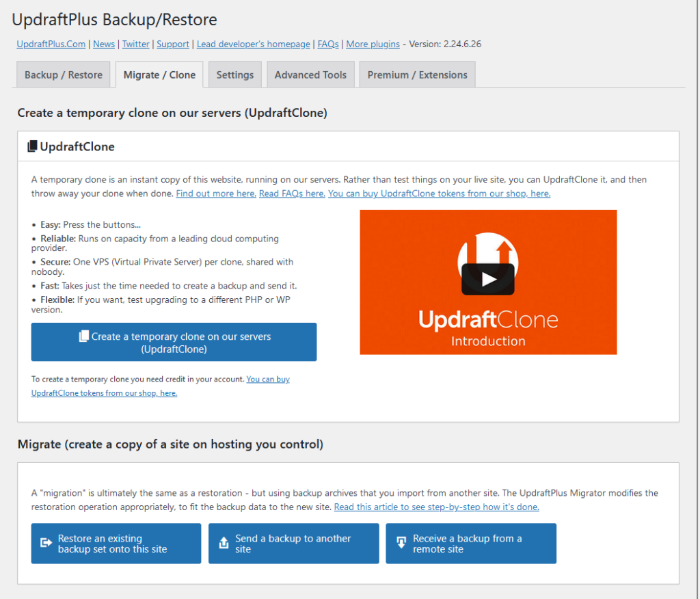This screenshot has width=700, height=599.
Task: Open 'You can buy UpdraftClone tokens' link in description
Action: coord(440,194)
